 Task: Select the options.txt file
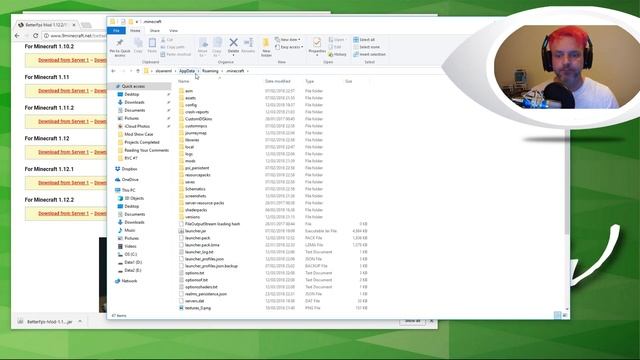[x=191, y=273]
